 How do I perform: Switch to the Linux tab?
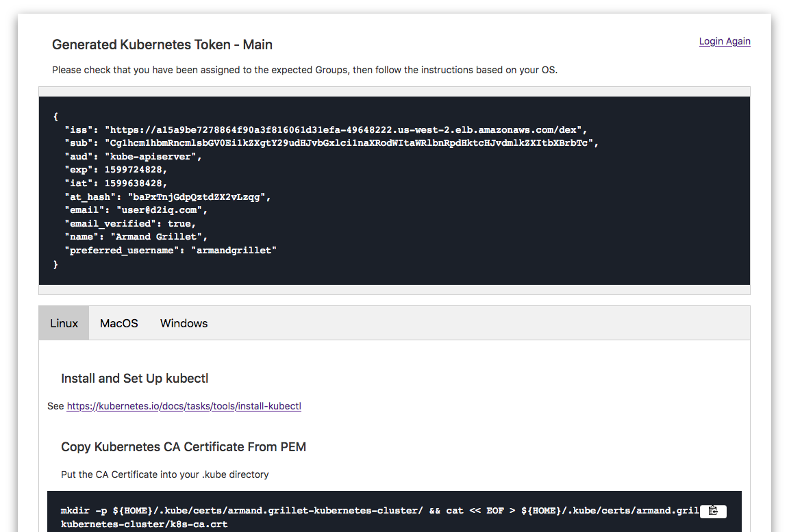[x=64, y=323]
